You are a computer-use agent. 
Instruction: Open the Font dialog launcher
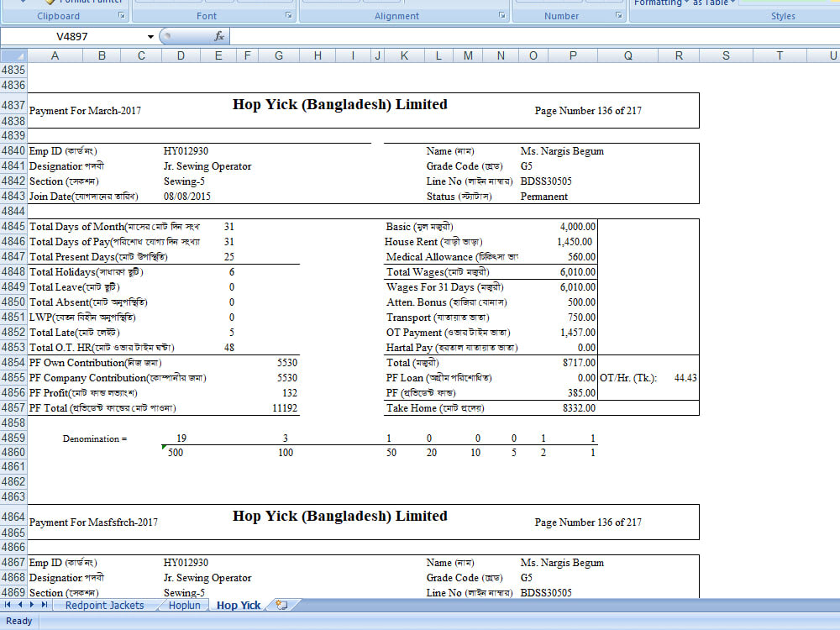[289, 15]
